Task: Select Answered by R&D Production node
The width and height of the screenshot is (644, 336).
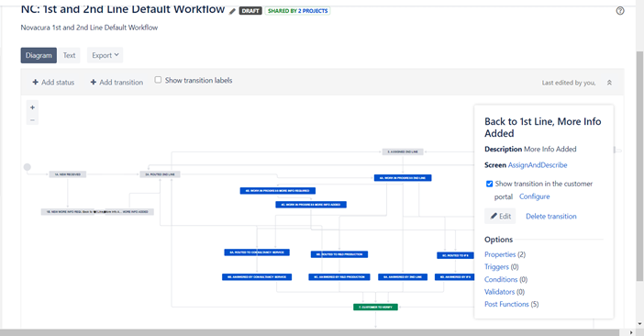Action: [x=339, y=277]
